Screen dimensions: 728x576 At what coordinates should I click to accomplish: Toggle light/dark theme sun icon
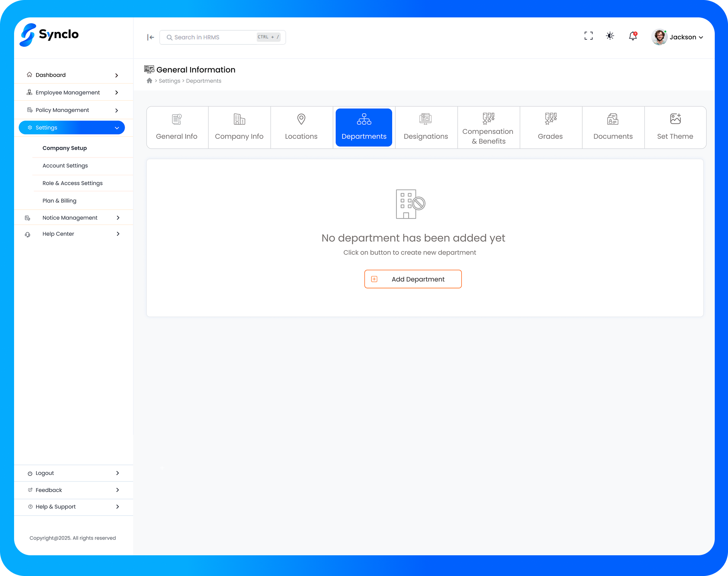click(x=610, y=36)
